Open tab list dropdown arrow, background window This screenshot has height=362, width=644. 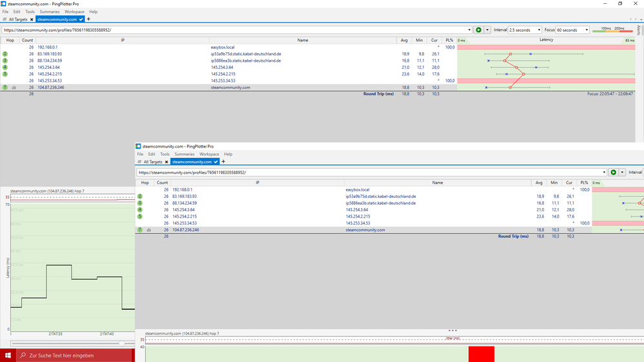[641, 19]
